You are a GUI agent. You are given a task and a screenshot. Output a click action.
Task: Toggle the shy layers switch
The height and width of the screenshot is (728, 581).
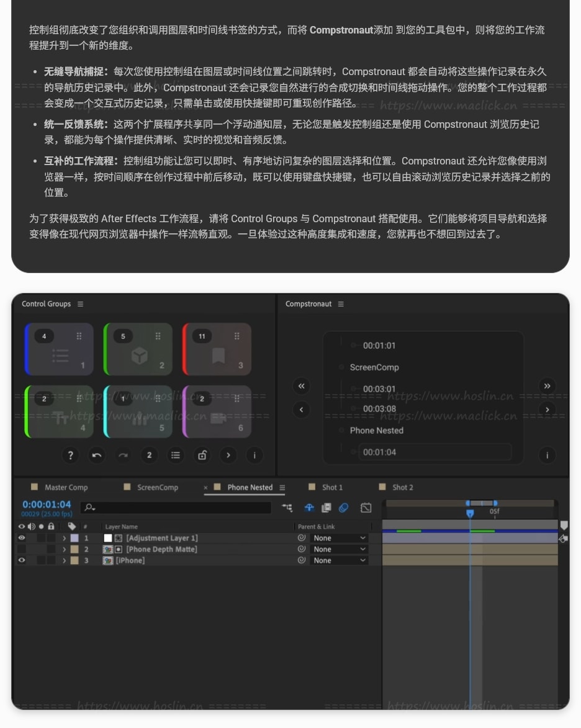(x=309, y=508)
